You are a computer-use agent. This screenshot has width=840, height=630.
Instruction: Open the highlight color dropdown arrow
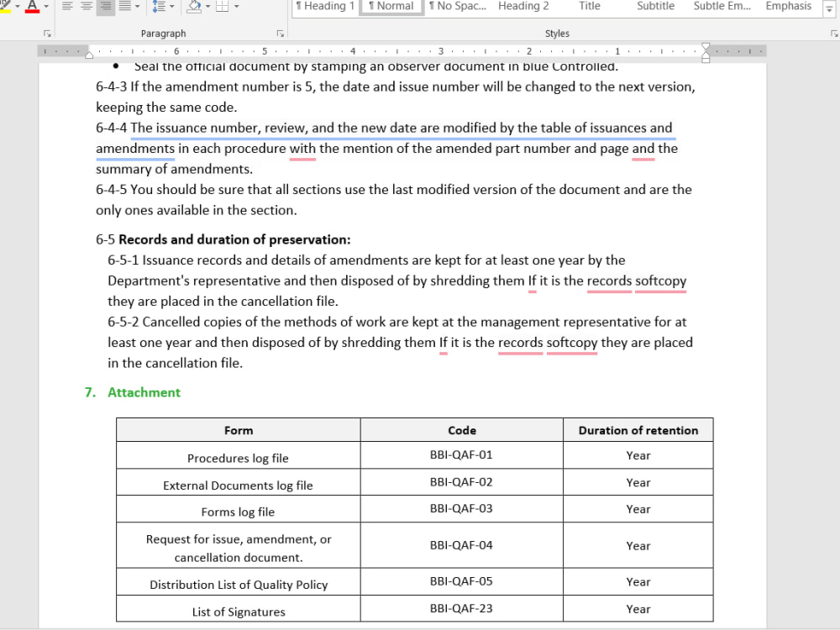click(17, 7)
